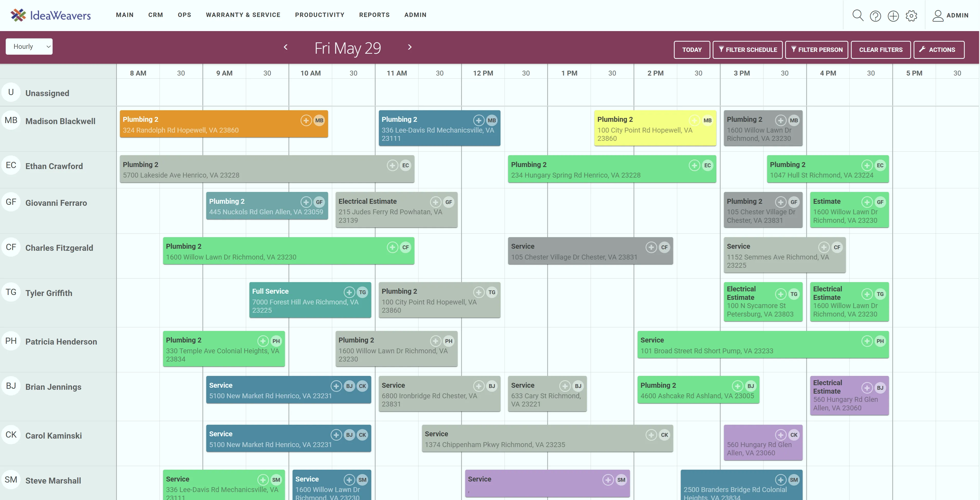Image resolution: width=980 pixels, height=500 pixels.
Task: Click MB badge on 100 City Point Rd yellow job
Action: coord(708,120)
